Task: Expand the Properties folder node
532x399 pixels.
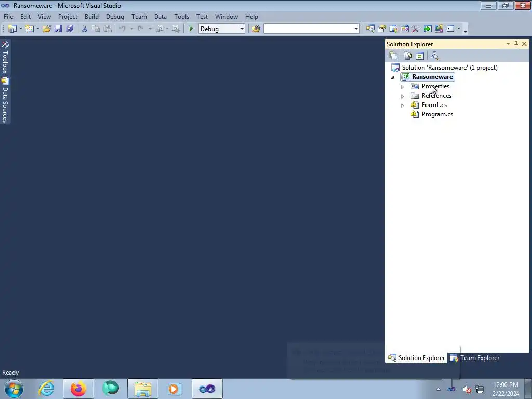Action: point(403,87)
